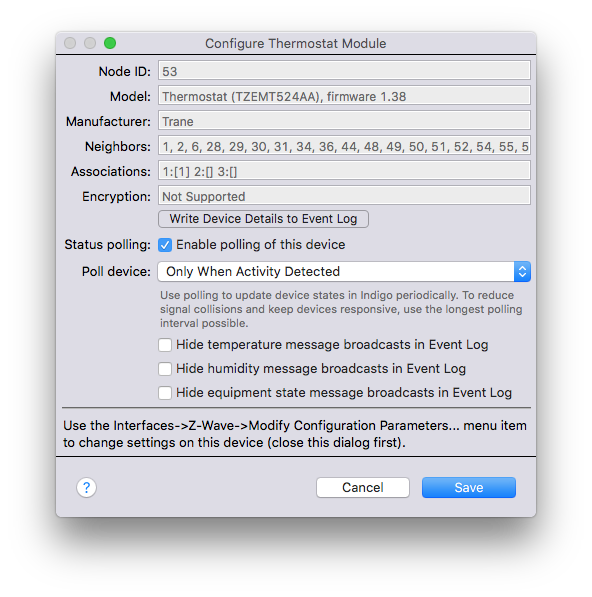This screenshot has width=592, height=597.
Task: Disable polling of this device checkbox
Action: click(165, 245)
